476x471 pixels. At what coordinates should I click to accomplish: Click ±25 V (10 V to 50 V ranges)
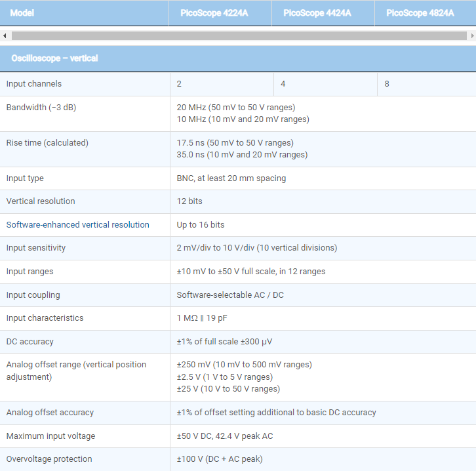click(228, 389)
